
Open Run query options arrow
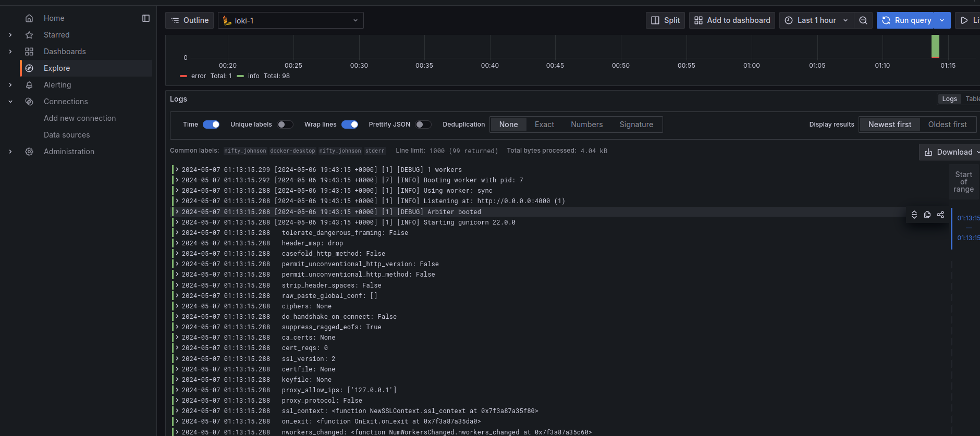point(942,20)
